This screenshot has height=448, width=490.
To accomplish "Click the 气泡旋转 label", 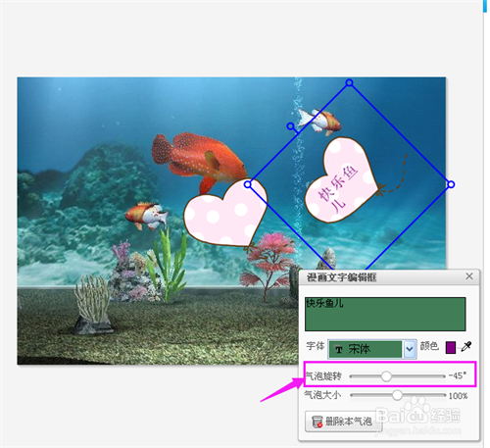I will coord(323,375).
